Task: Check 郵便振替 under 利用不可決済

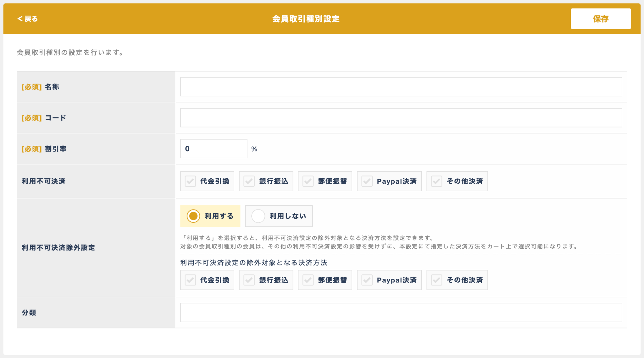Action: (x=308, y=181)
